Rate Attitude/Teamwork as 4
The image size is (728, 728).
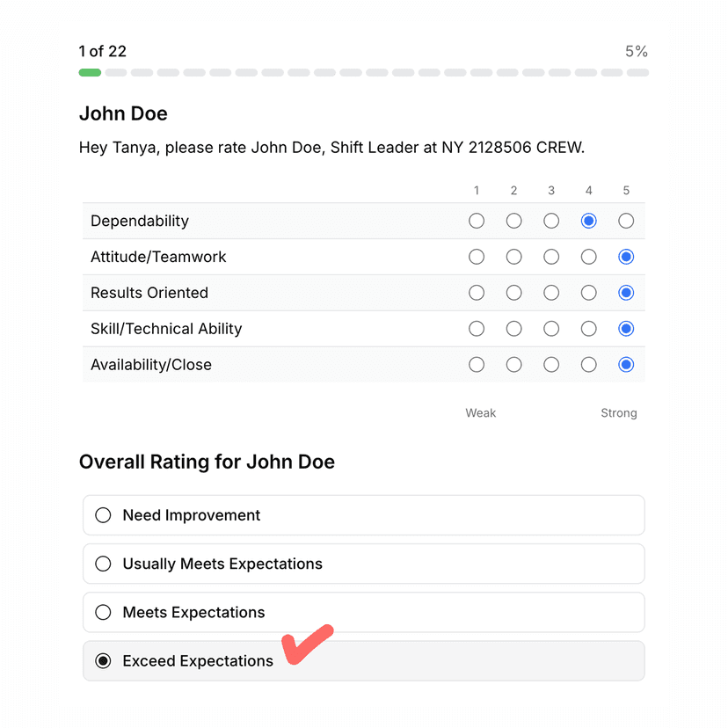[x=589, y=257]
